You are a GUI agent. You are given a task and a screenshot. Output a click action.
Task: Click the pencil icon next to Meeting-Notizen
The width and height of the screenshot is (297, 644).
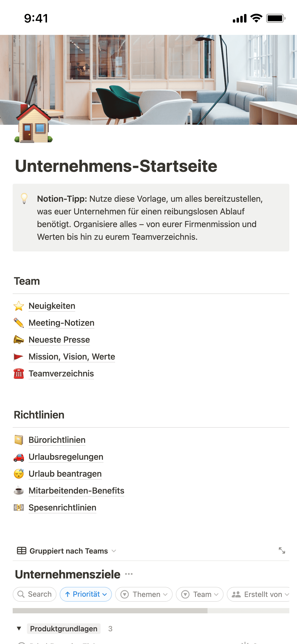coord(18,322)
